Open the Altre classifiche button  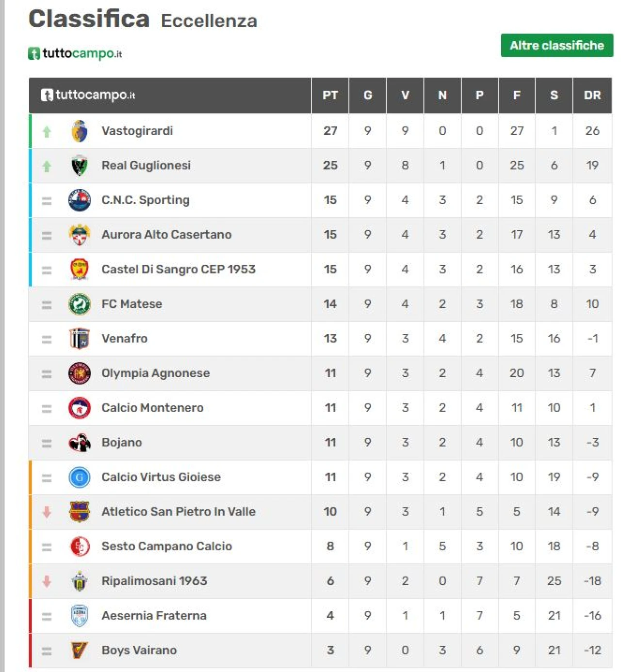point(557,46)
